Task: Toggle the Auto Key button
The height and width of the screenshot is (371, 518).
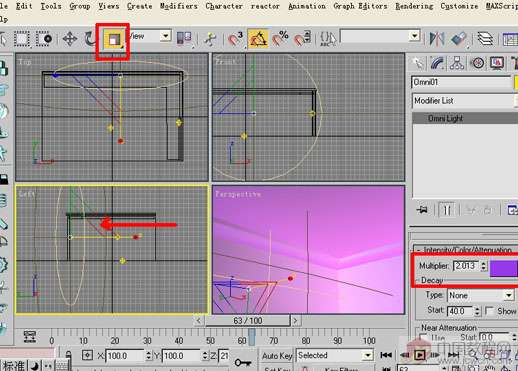Action: pyautogui.click(x=277, y=356)
